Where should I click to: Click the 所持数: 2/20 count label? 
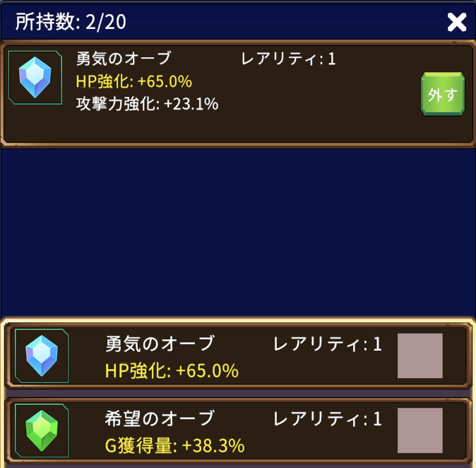click(71, 22)
